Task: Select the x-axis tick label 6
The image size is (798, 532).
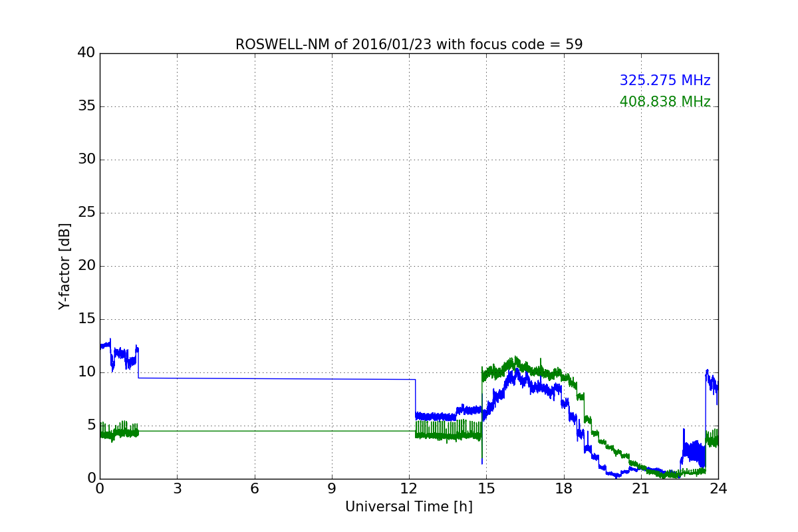Action: 254,489
